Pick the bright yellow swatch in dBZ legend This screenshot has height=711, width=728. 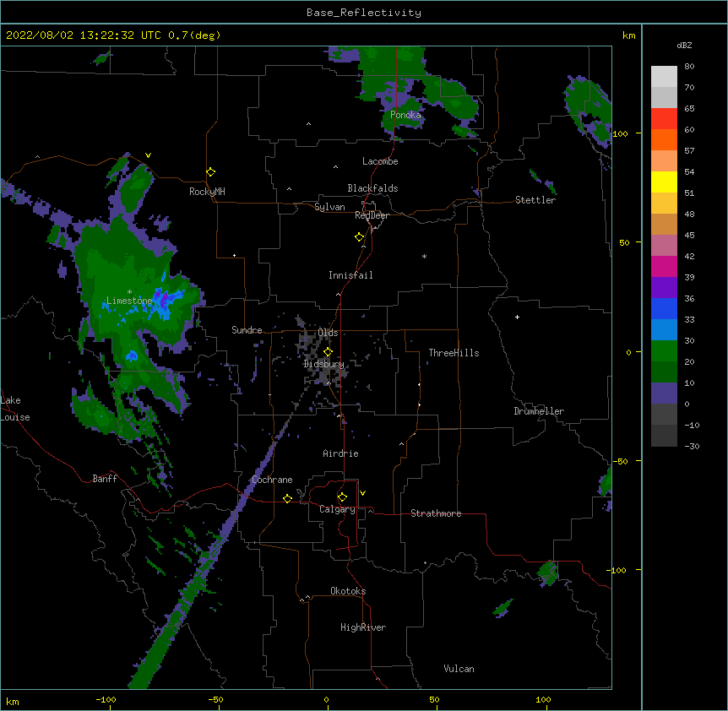point(664,182)
